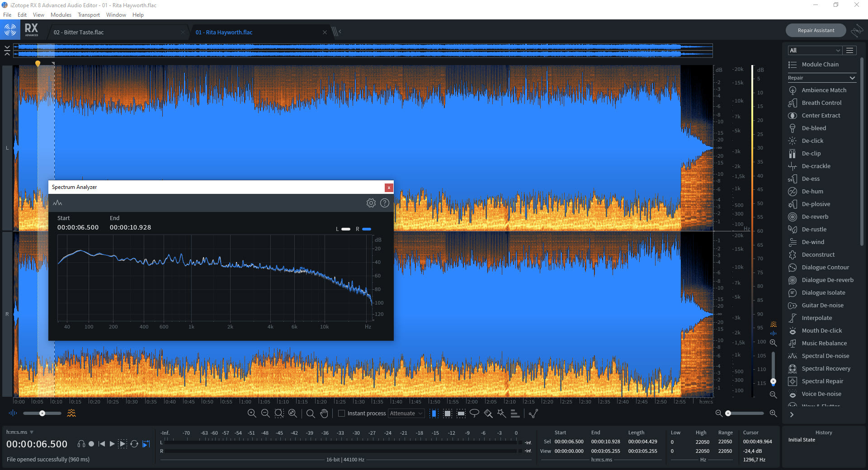Click the Spectrum Analyzer help icon
The height and width of the screenshot is (470, 868).
(x=384, y=203)
